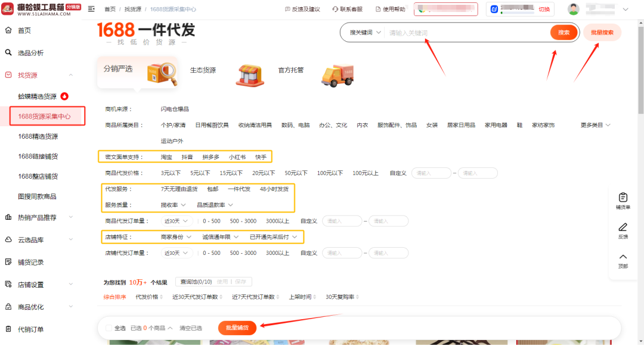
Task: Open the 品质退款率 dropdown
Action: (215, 205)
